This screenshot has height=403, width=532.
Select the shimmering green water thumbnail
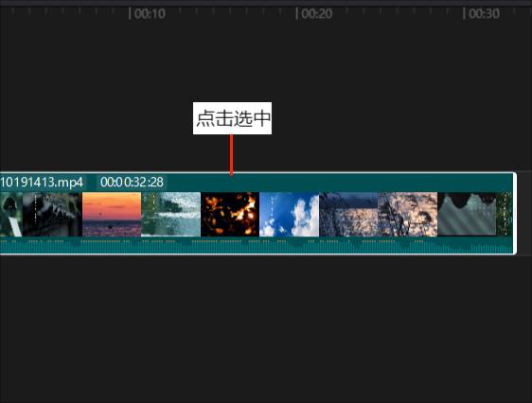(171, 214)
